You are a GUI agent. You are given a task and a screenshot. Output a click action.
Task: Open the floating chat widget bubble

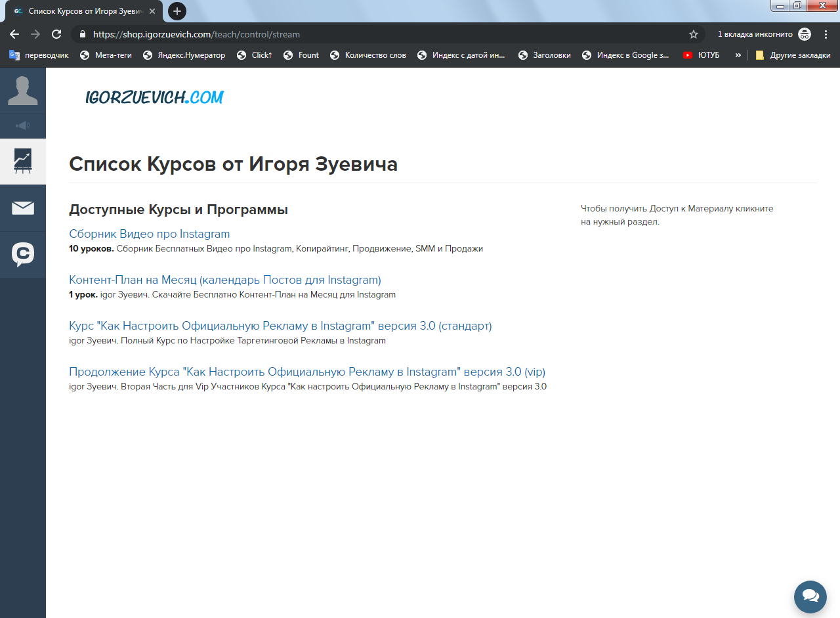click(x=810, y=596)
